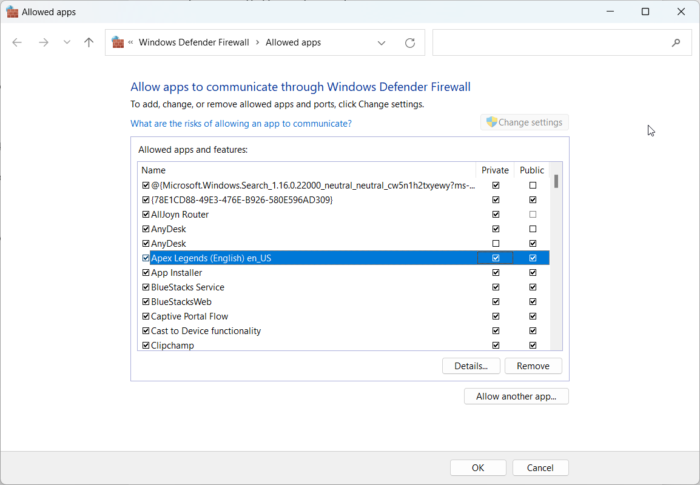Uncheck AllJoyn Router app checkbox

coord(146,214)
